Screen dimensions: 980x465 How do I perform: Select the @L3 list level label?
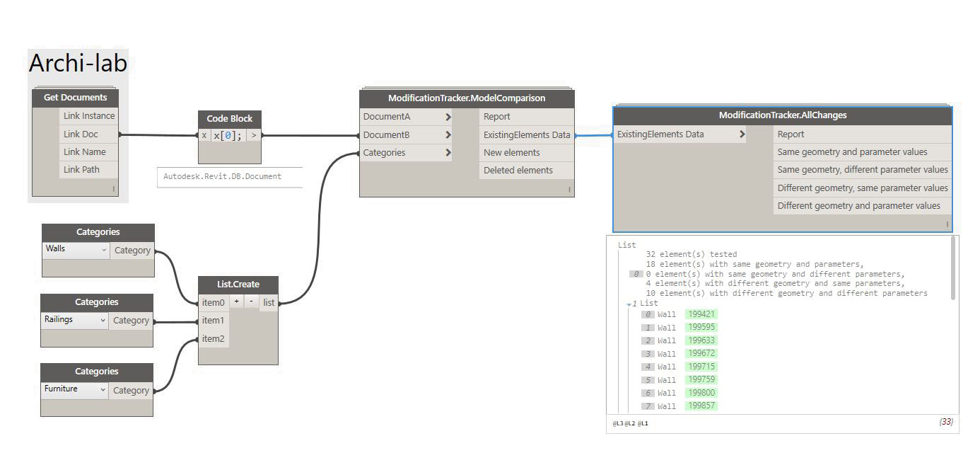point(617,424)
